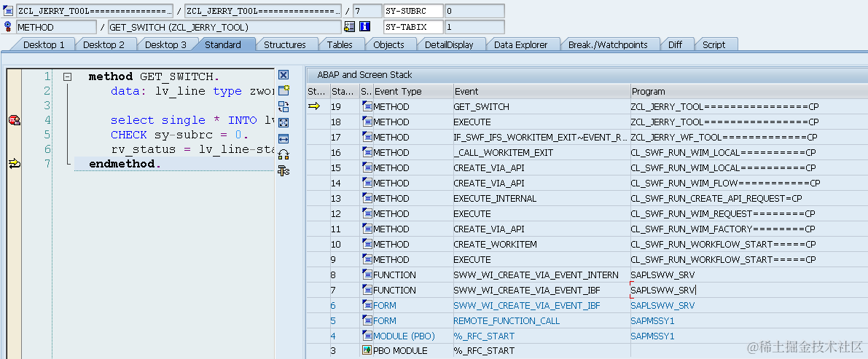
Task: Open the DetailDisplay tab
Action: [x=449, y=45]
